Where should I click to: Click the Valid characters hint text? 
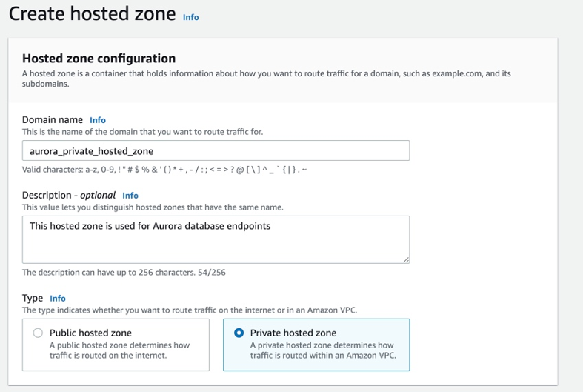(164, 170)
